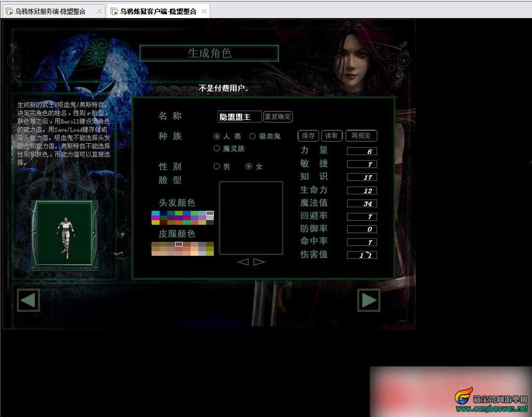Show next face type arrow

pyautogui.click(x=259, y=262)
